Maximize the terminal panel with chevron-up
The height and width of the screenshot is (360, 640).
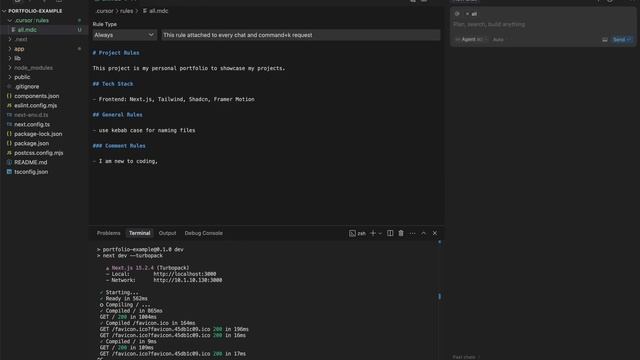pyautogui.click(x=423, y=233)
